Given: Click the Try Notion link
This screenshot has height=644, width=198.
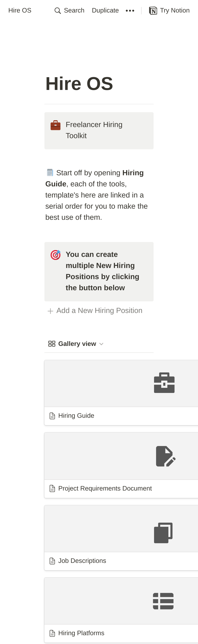Looking at the screenshot, I should tap(175, 10).
